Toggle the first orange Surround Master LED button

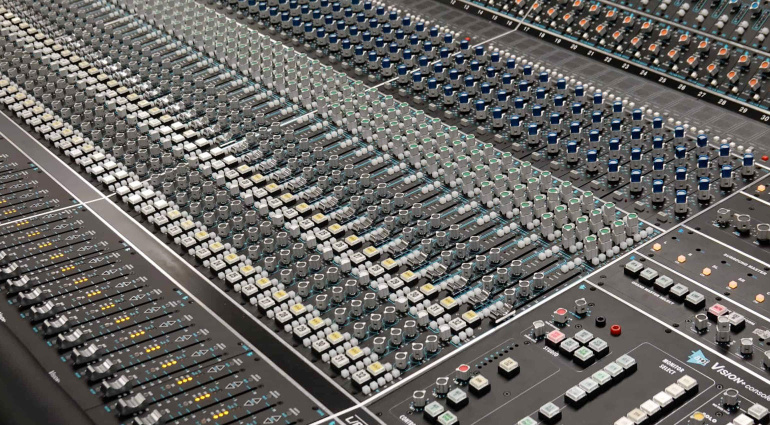[x=657, y=247]
